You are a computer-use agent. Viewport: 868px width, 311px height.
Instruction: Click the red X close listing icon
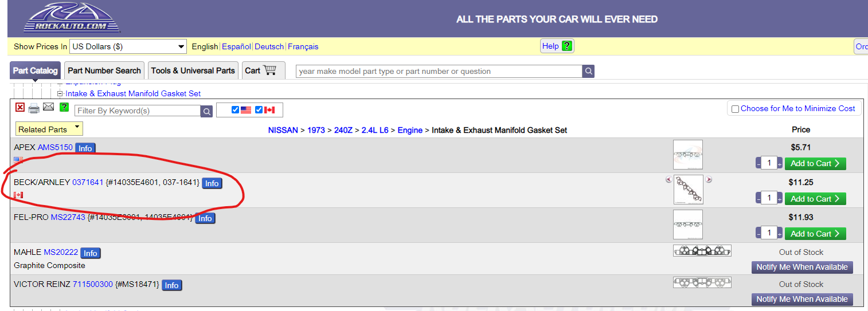click(20, 107)
